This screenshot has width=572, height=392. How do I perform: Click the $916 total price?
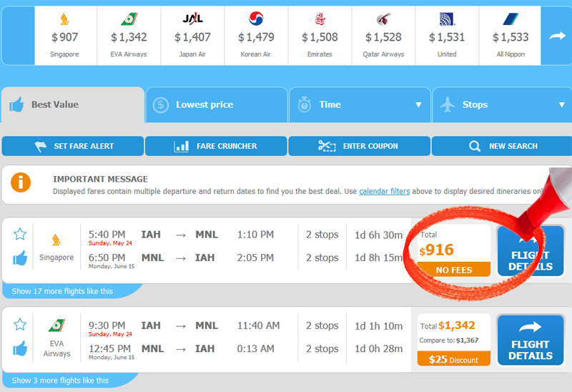click(x=436, y=250)
